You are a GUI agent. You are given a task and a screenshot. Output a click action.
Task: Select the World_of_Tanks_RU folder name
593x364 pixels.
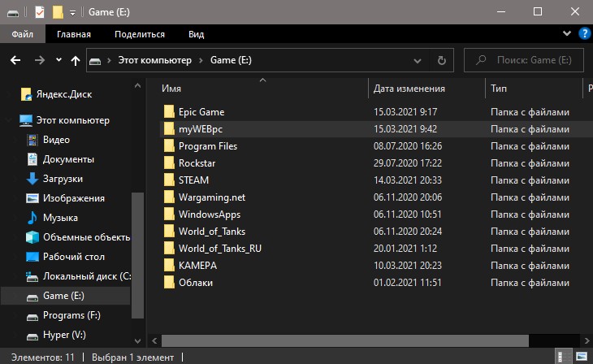coord(220,248)
